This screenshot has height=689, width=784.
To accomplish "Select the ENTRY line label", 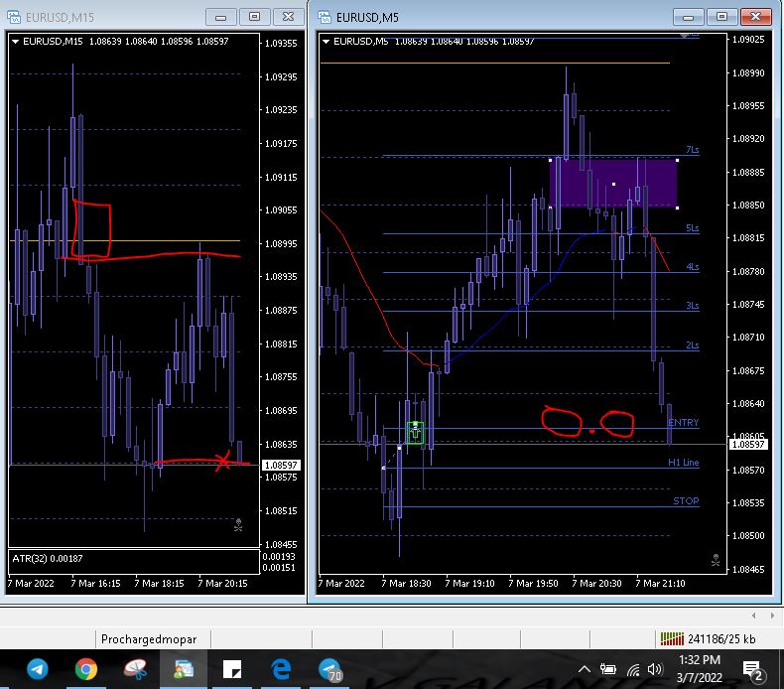I will click(x=683, y=423).
